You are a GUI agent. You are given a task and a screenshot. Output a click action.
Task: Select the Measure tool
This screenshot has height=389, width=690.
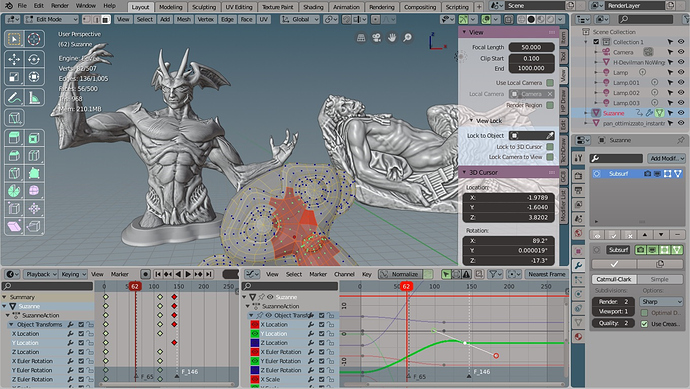coord(34,97)
